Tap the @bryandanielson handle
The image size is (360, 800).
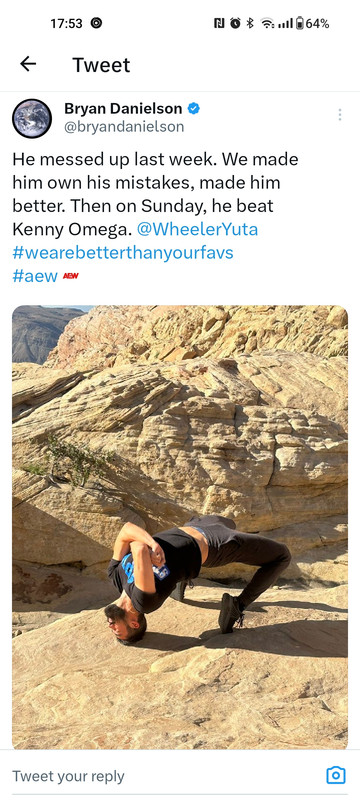[x=124, y=127]
